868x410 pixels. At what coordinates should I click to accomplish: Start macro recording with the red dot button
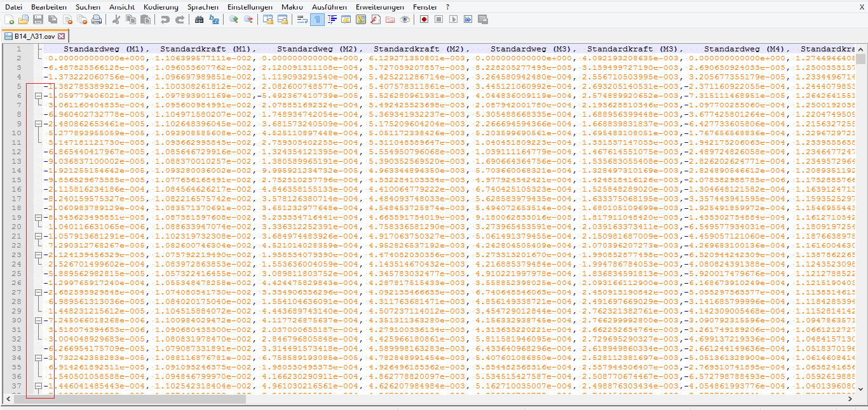(424, 20)
